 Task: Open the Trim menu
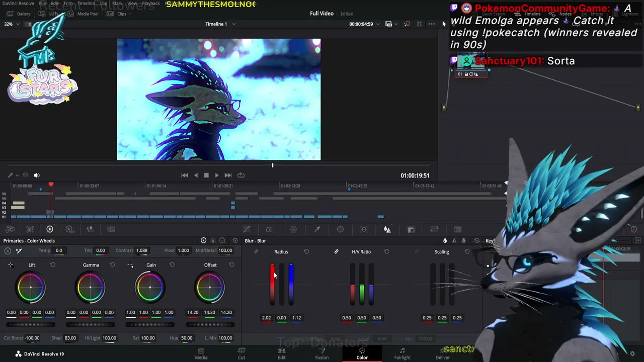click(x=68, y=4)
